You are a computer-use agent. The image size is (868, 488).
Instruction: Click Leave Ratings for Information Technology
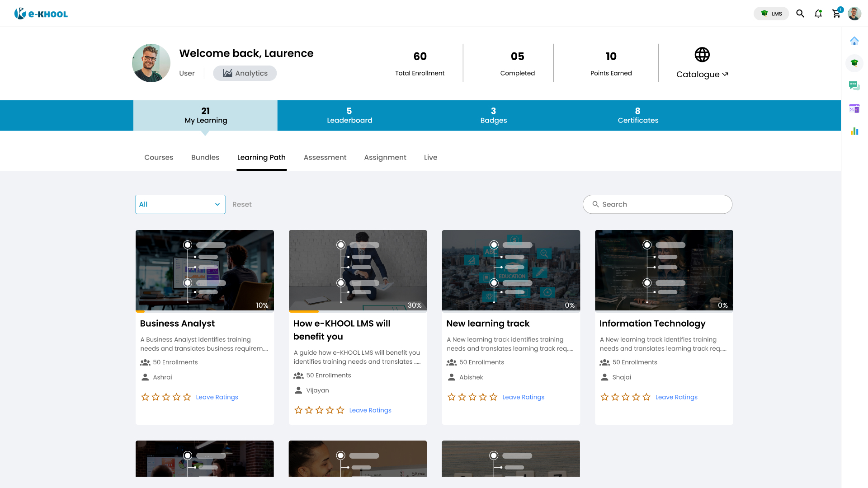[x=676, y=397]
